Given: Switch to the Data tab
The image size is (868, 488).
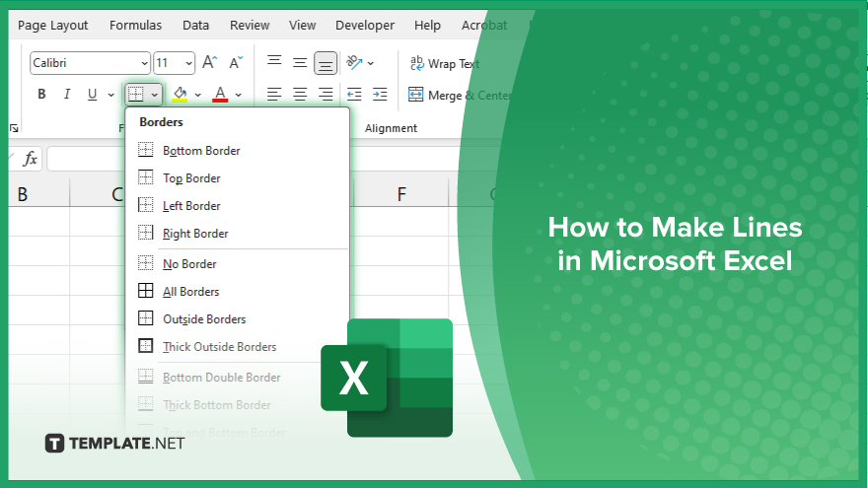Looking at the screenshot, I should tap(196, 26).
